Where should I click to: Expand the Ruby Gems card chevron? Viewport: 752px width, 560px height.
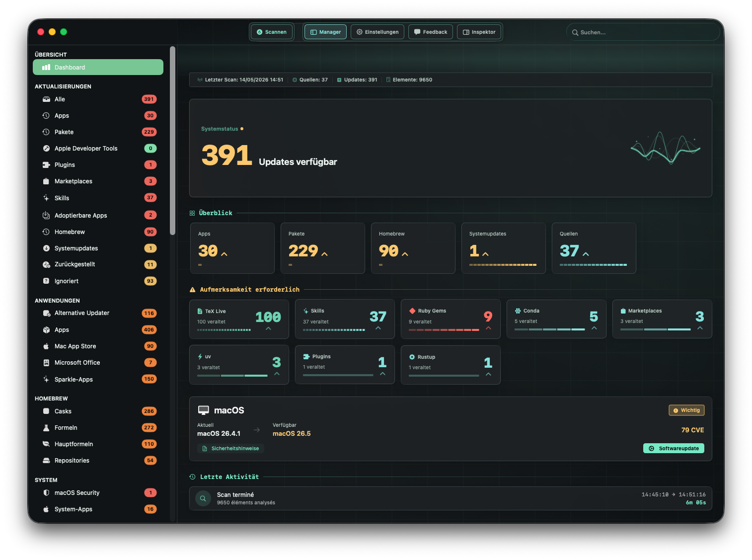[x=489, y=328]
